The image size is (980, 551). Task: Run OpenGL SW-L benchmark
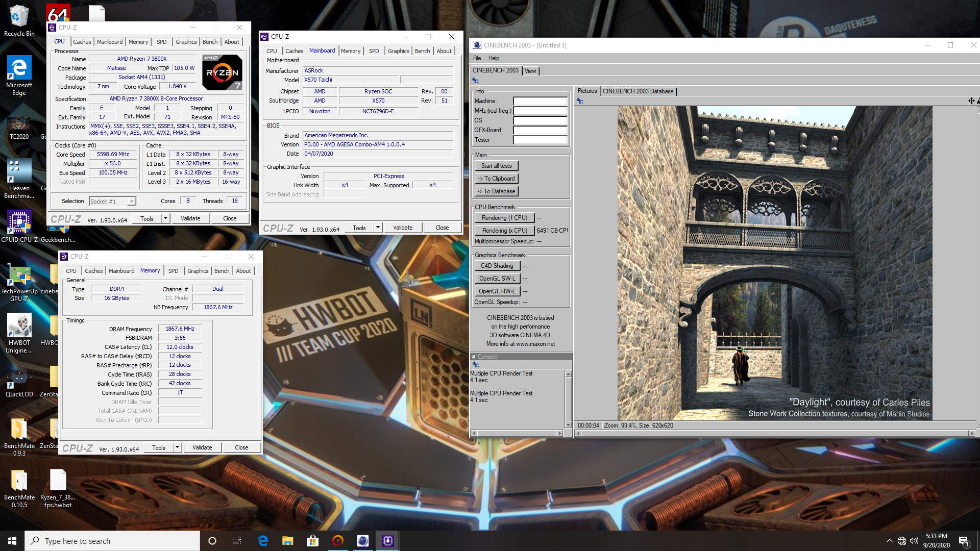pos(497,279)
